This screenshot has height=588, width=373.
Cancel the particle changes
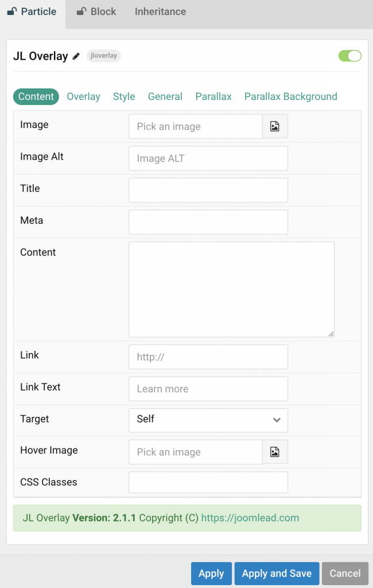pos(345,573)
